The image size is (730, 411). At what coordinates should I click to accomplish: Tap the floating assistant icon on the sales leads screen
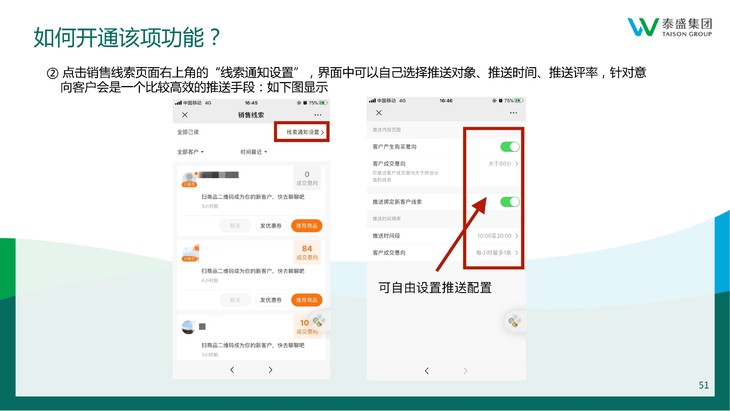(x=319, y=321)
